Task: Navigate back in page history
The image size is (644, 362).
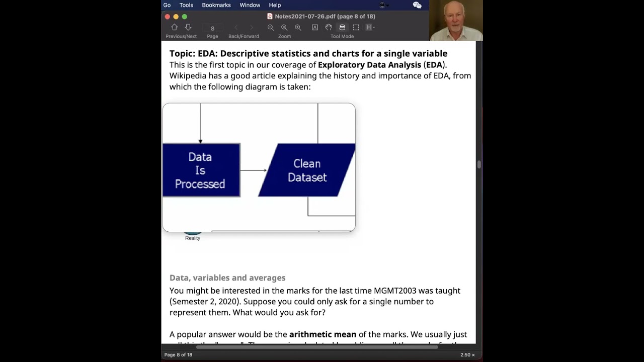Action: click(x=236, y=28)
